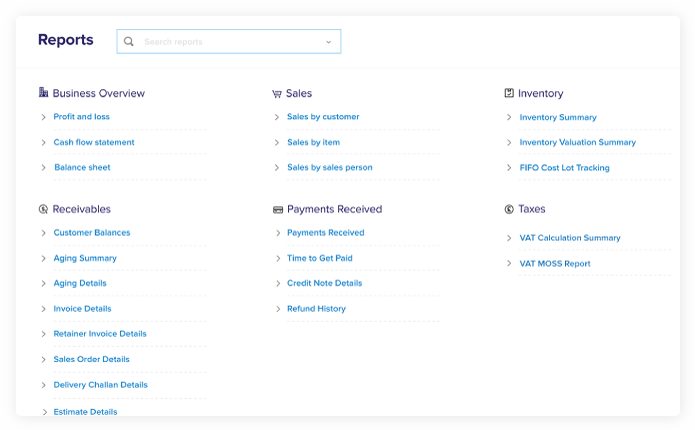The width and height of the screenshot is (695, 430).
Task: Expand chevron beside Time to Get Paid
Action: (x=278, y=258)
